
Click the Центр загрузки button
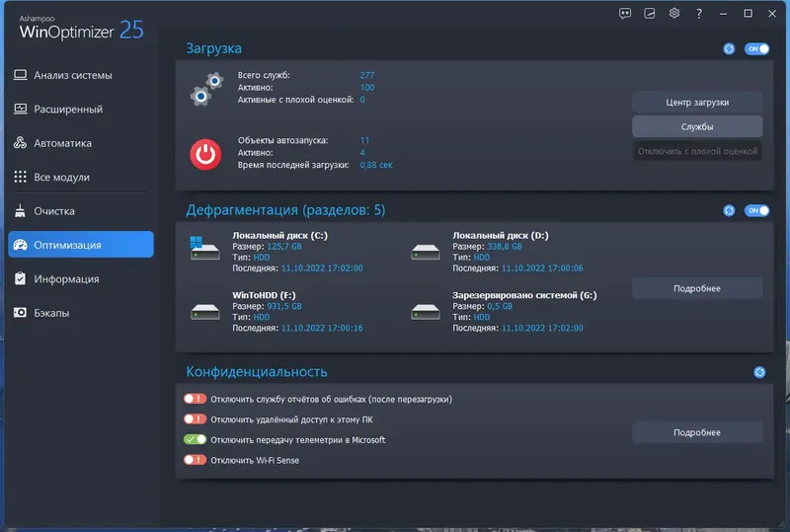[697, 103]
